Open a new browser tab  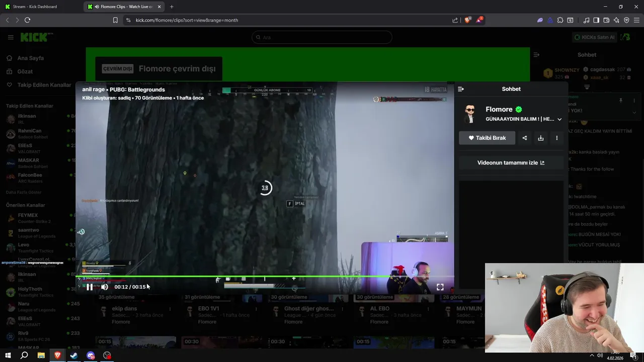tap(172, 7)
